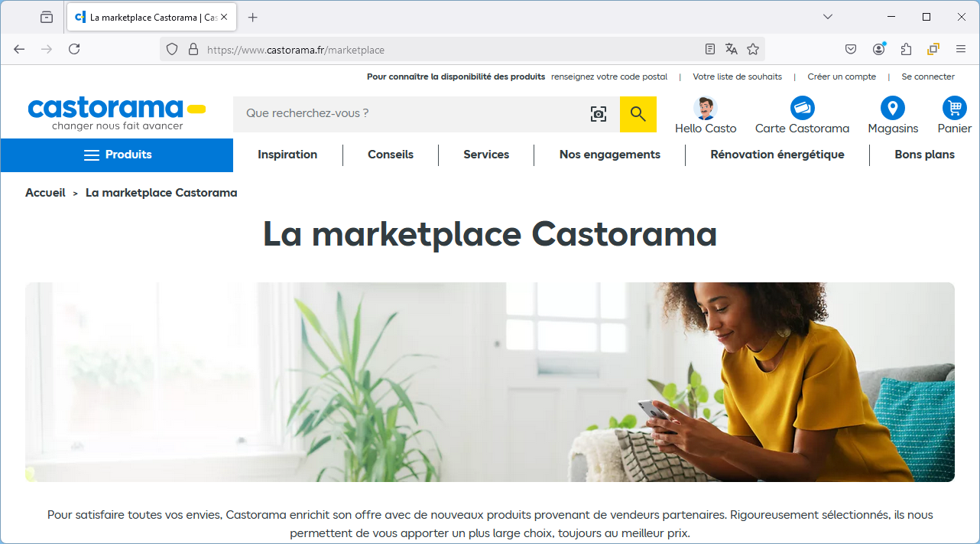Click La marketplace Castorama breadcrumb
Image resolution: width=980 pixels, height=544 pixels.
point(161,193)
